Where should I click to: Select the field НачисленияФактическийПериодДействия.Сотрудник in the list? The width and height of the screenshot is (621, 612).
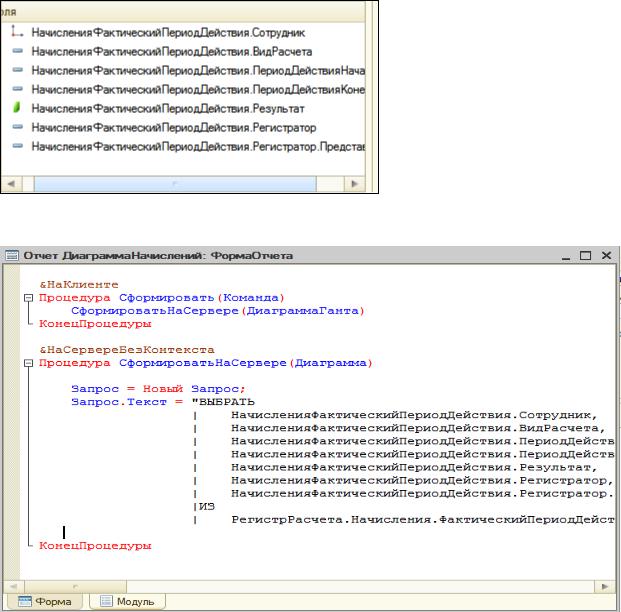tap(168, 32)
